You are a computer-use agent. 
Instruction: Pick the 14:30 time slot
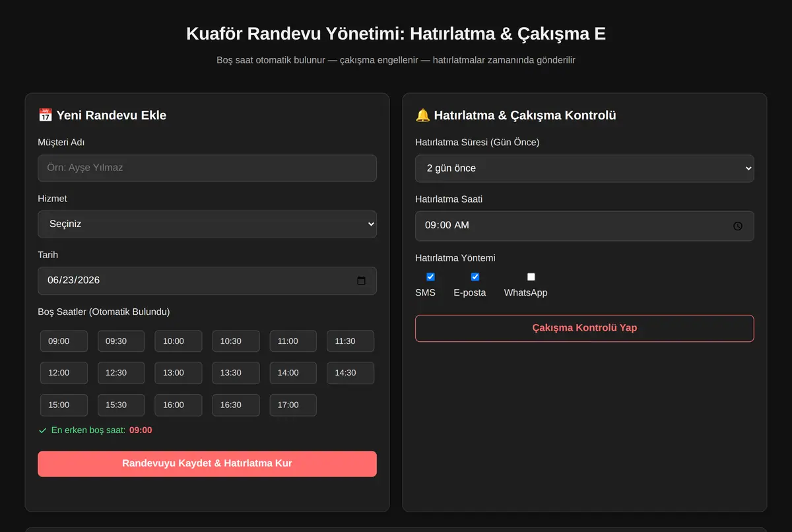350,373
